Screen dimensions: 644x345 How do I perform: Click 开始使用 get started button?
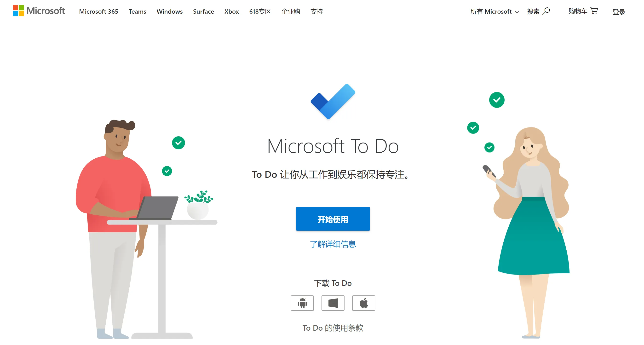(x=333, y=219)
